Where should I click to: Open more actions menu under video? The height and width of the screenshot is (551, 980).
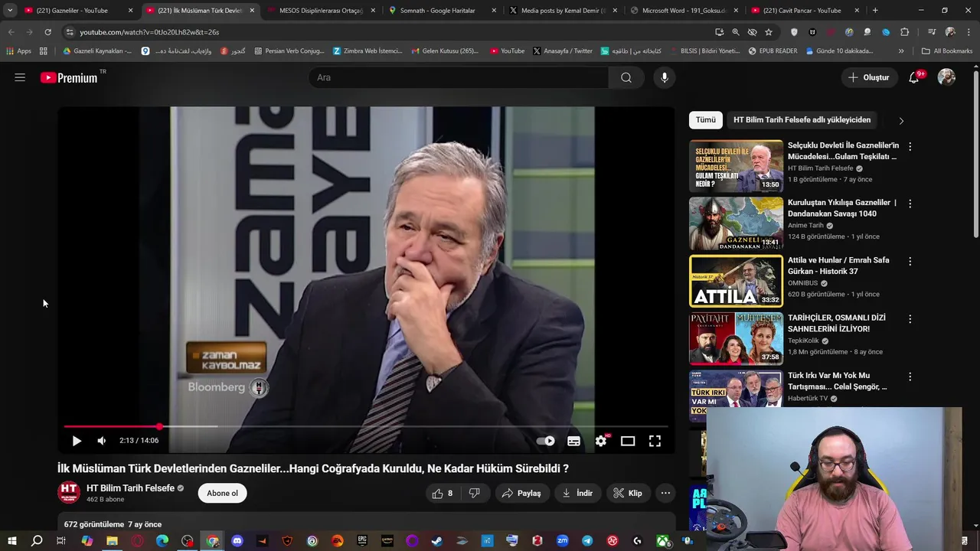[x=665, y=494]
